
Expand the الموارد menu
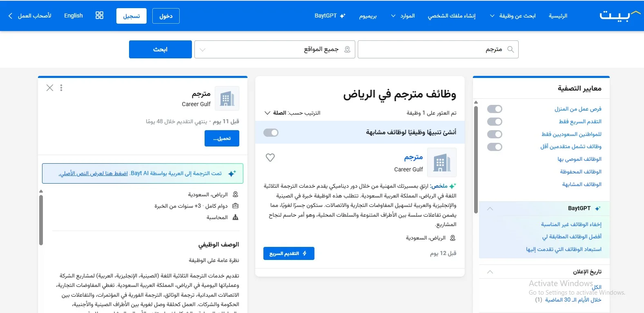point(403,16)
